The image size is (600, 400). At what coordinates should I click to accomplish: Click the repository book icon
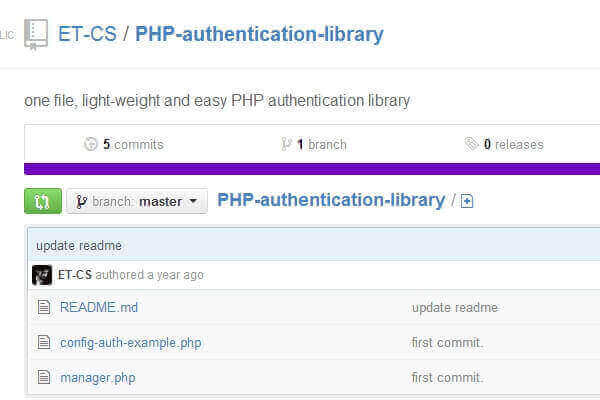(x=37, y=35)
